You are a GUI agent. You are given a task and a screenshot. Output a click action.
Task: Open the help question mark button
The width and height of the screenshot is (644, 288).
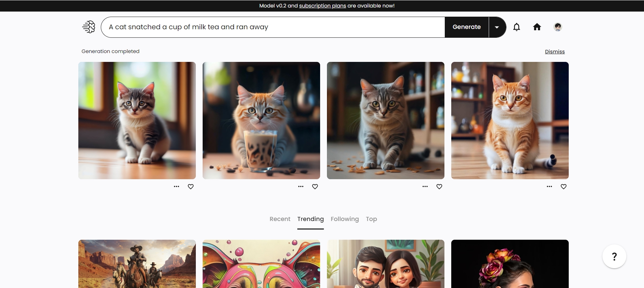click(x=614, y=256)
